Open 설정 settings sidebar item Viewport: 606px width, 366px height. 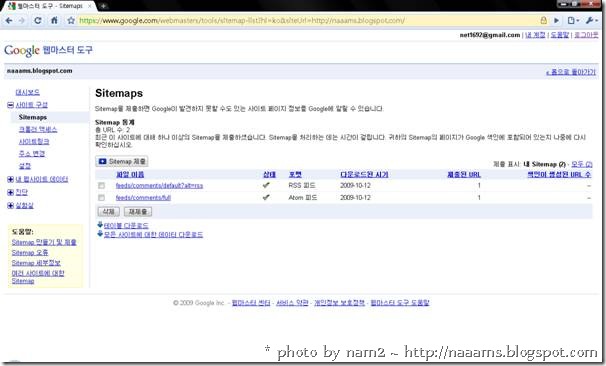pos(25,166)
